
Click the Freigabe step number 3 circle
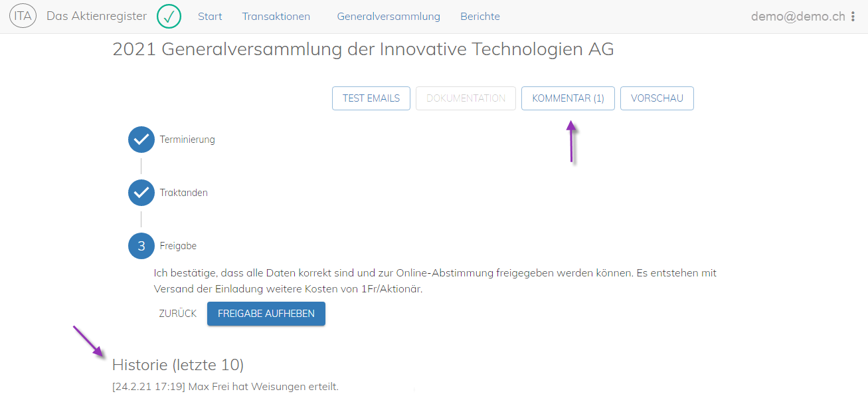click(141, 246)
